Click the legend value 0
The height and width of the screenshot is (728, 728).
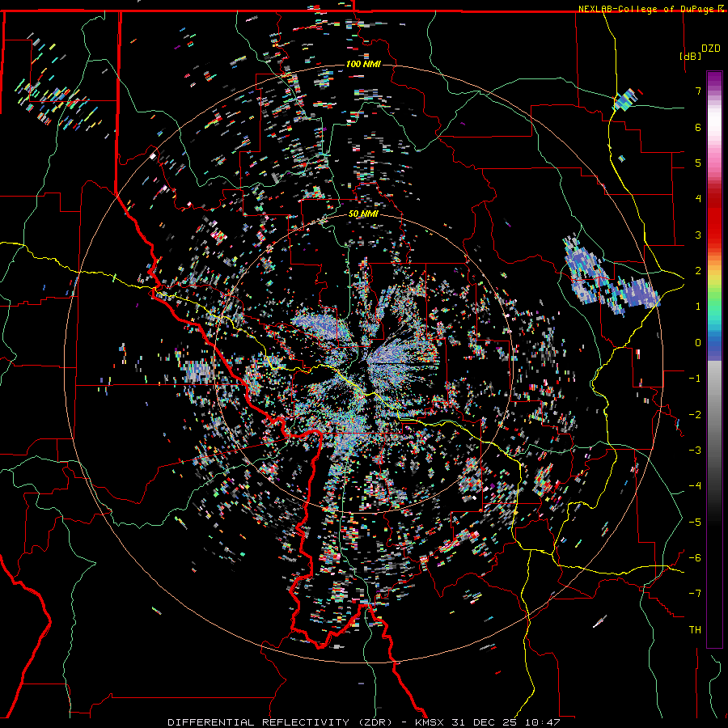tap(698, 343)
